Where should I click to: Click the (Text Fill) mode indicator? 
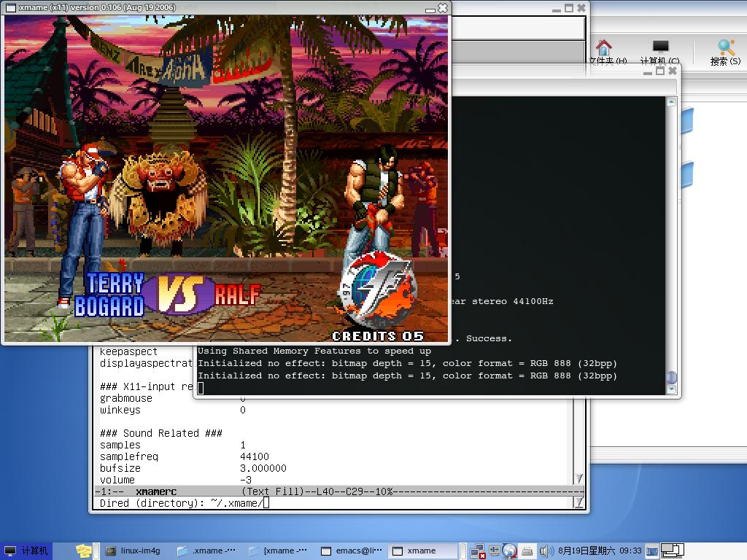pyautogui.click(x=273, y=491)
